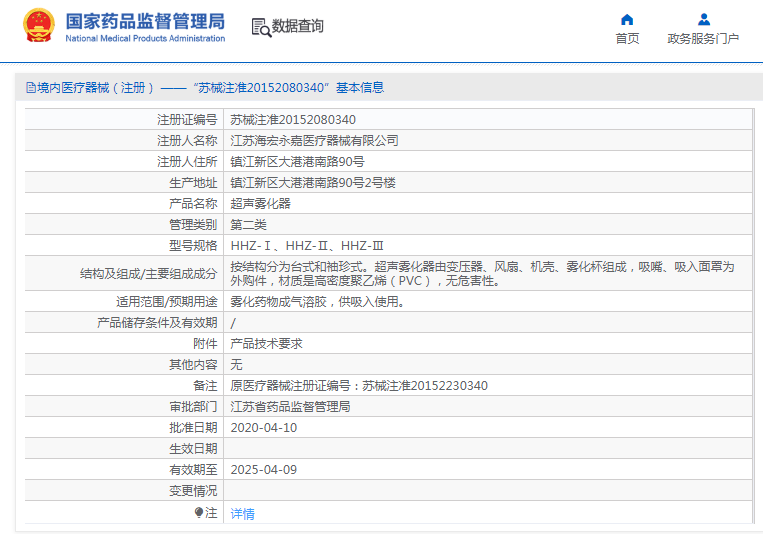Click National Medical Products Administration subtitle

[x=145, y=38]
